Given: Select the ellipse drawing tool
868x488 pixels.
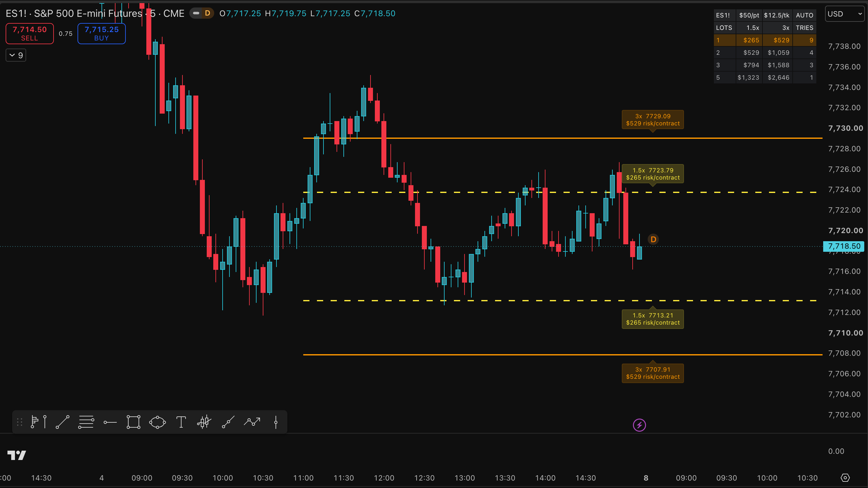Looking at the screenshot, I should (157, 422).
